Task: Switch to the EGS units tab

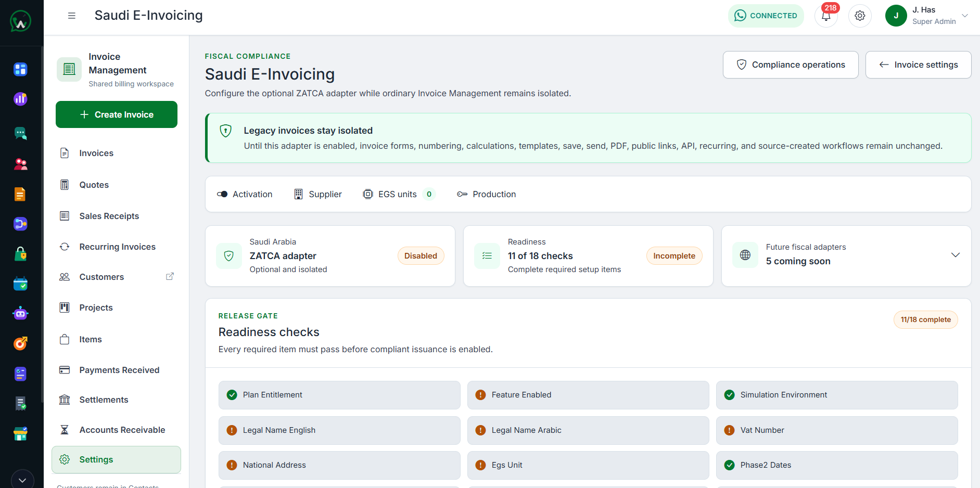Action: pyautogui.click(x=399, y=194)
